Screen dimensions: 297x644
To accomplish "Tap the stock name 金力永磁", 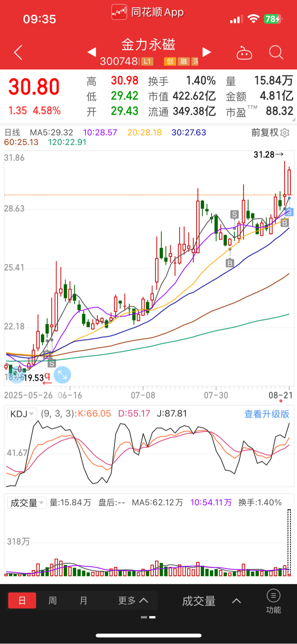I will click(148, 45).
